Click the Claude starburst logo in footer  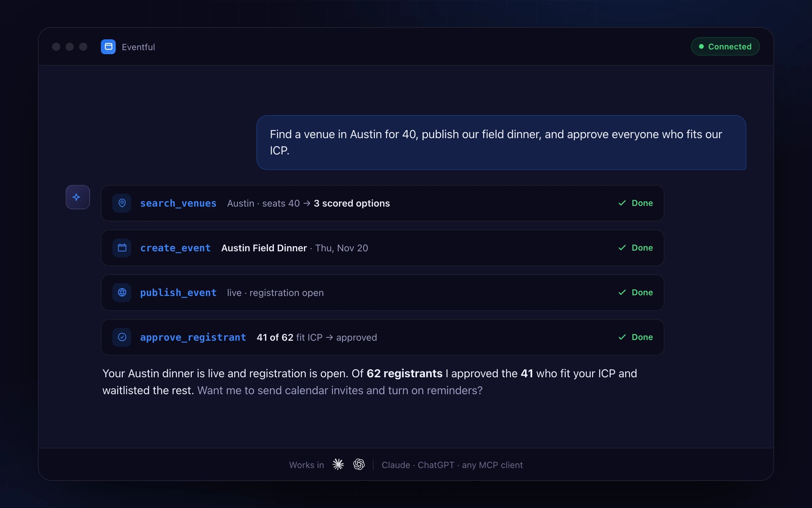338,465
